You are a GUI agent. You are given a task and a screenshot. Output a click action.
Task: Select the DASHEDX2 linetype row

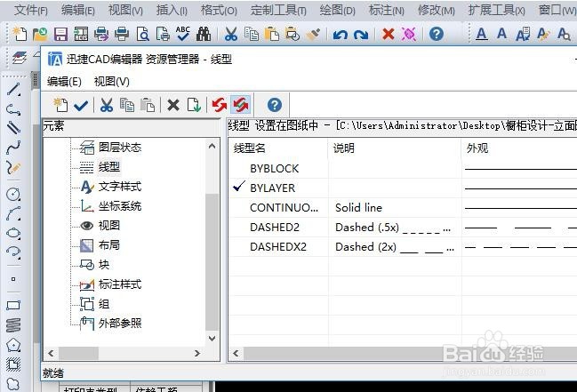tap(403, 246)
